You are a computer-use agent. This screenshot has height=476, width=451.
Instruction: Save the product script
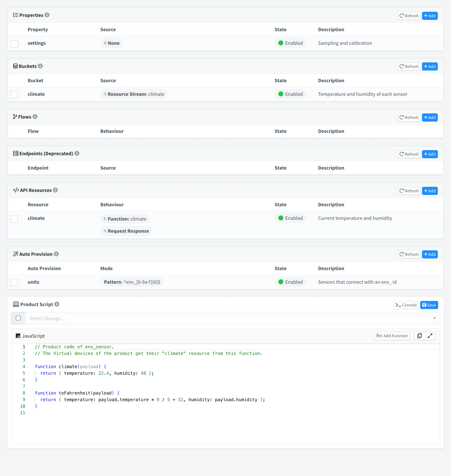pos(429,305)
